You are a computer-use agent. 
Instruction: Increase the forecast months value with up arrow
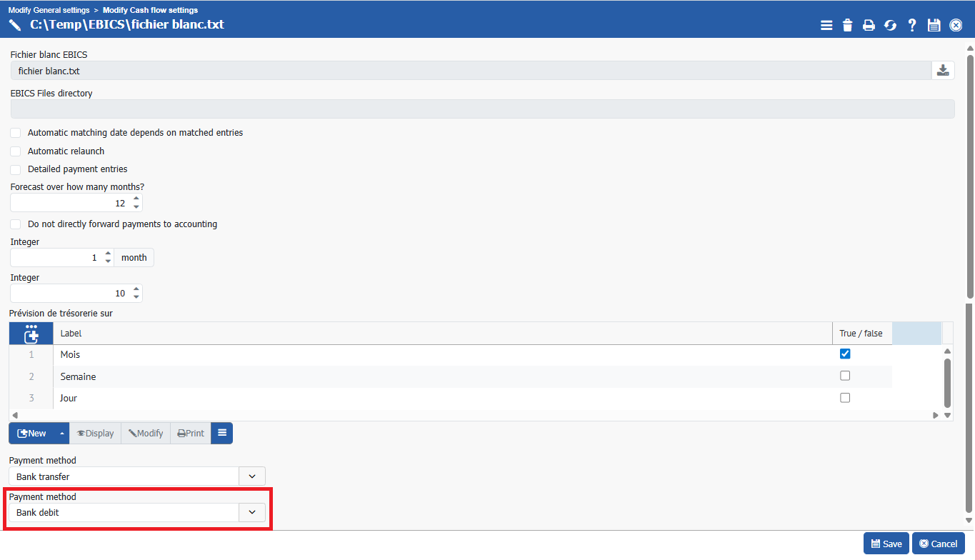click(136, 199)
